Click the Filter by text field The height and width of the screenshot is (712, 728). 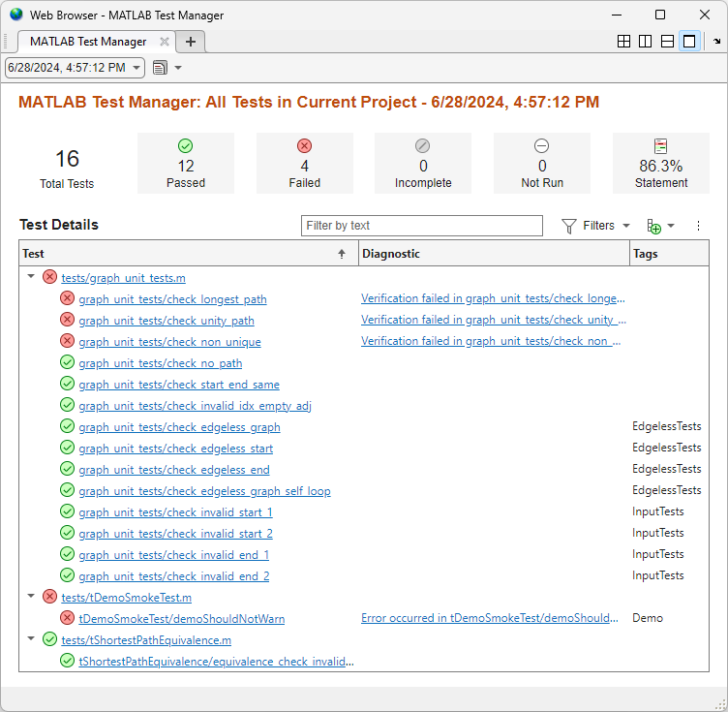point(421,226)
